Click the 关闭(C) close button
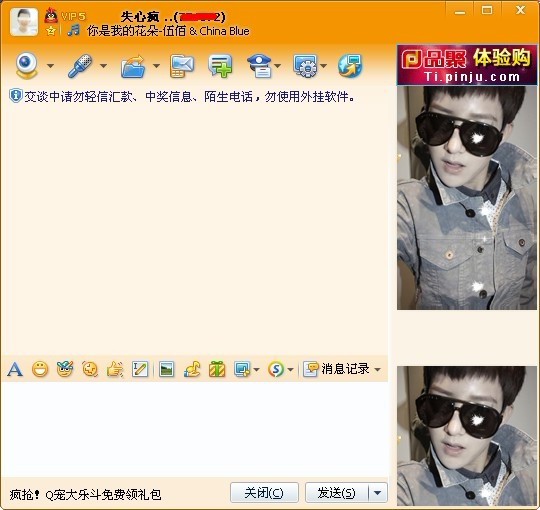Viewport: 540px width, 510px height. click(264, 493)
